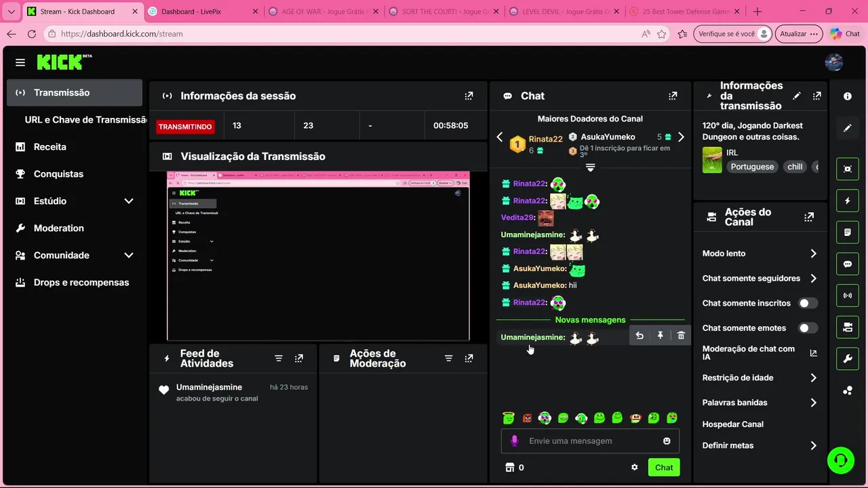The height and width of the screenshot is (488, 868).
Task: Open filter for Feed de Atividades
Action: click(279, 359)
